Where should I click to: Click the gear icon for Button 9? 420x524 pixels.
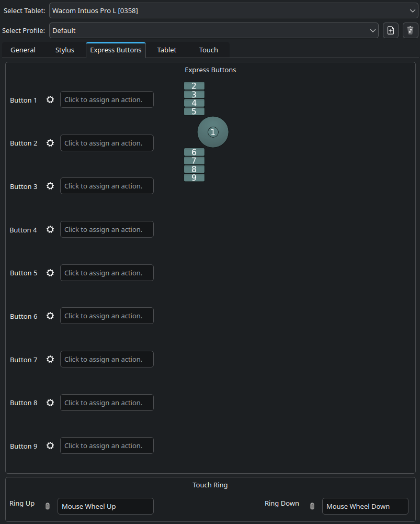(50, 445)
